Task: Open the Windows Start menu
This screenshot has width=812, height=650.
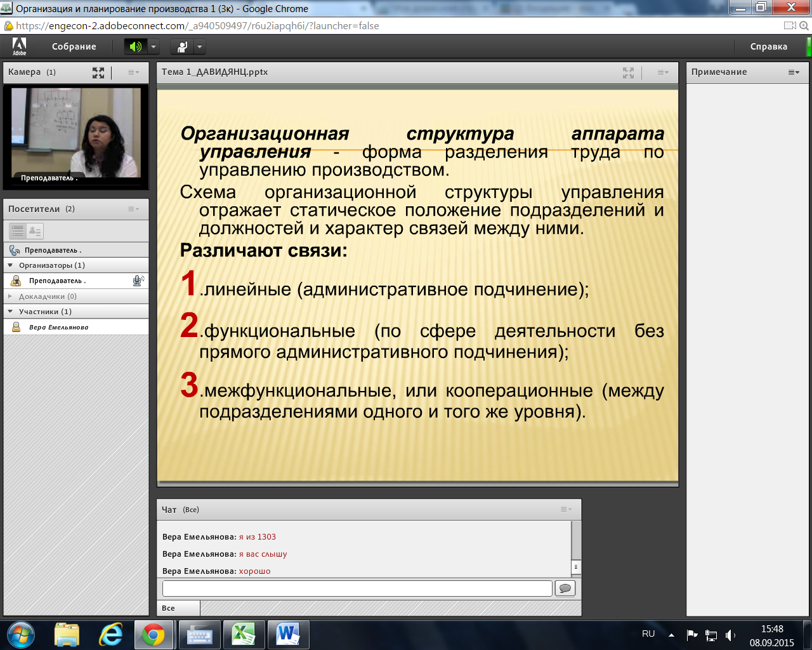Action: click(20, 634)
